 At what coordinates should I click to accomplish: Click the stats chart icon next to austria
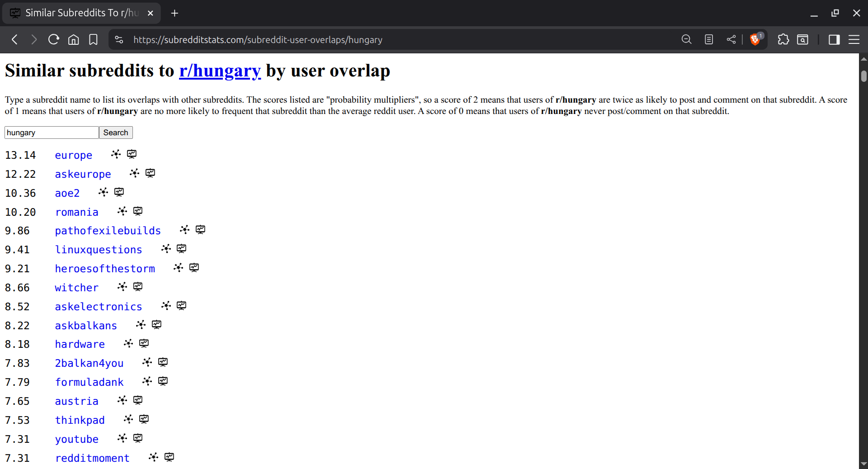(138, 400)
